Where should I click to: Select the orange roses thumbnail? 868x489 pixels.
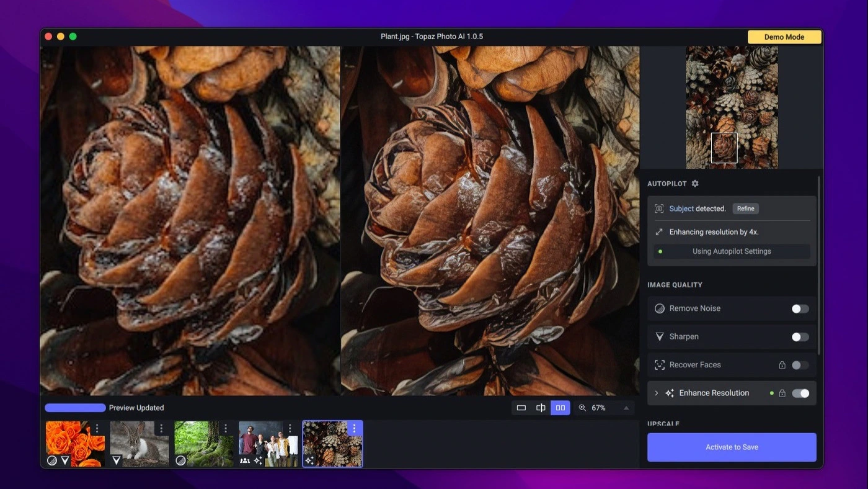click(75, 444)
